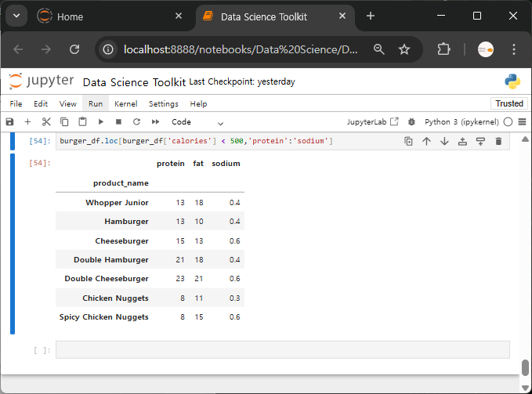Open browser extensions puzzle icon
This screenshot has width=532, height=394.
(443, 49)
